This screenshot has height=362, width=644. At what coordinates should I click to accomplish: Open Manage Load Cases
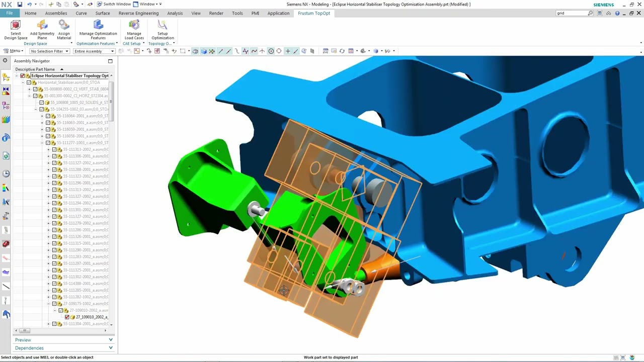coord(134,30)
